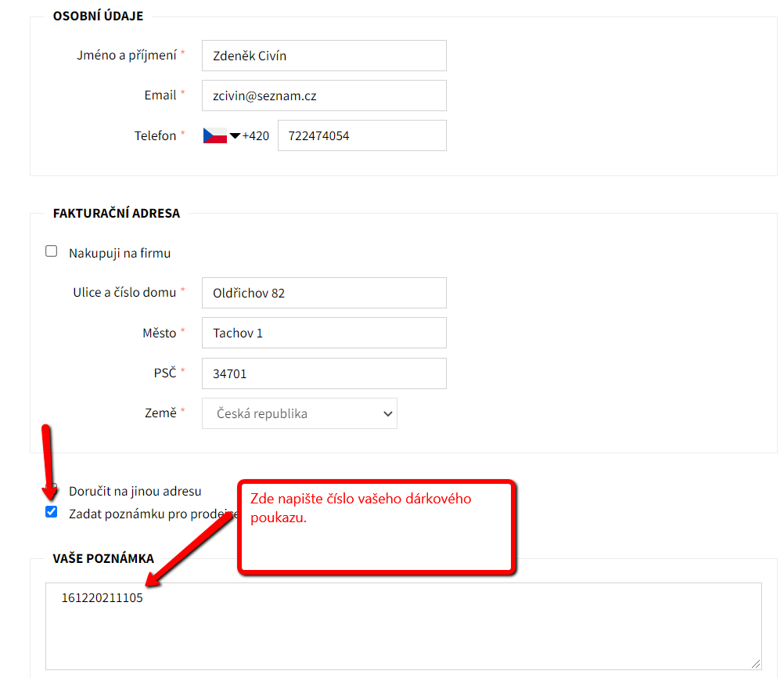Screen dimensions: 784x678
Task: Click the note textarea resize handle
Action: [x=755, y=663]
